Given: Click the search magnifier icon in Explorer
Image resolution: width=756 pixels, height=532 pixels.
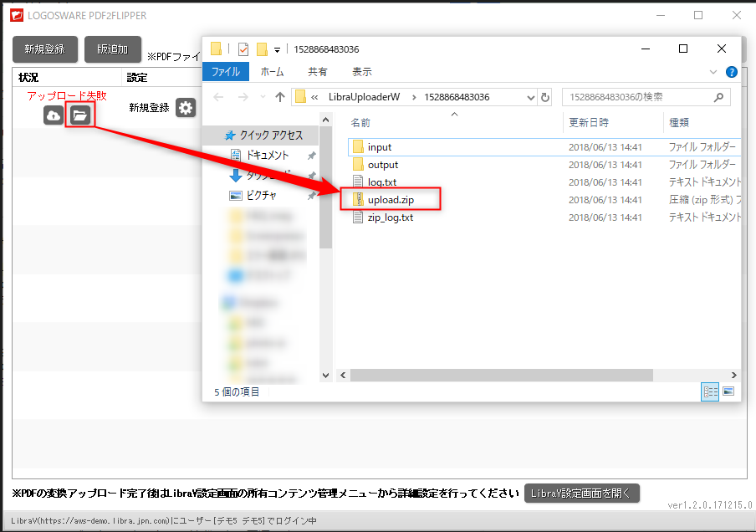Looking at the screenshot, I should (718, 97).
